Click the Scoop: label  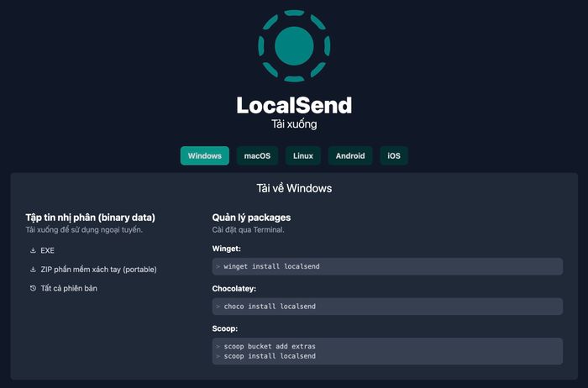[x=225, y=328]
